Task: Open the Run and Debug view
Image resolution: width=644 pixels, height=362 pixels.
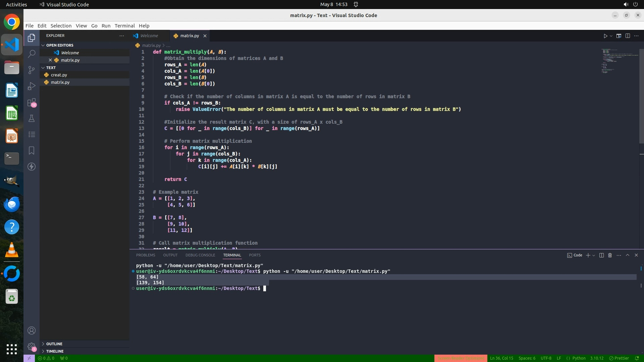Action: click(x=32, y=86)
